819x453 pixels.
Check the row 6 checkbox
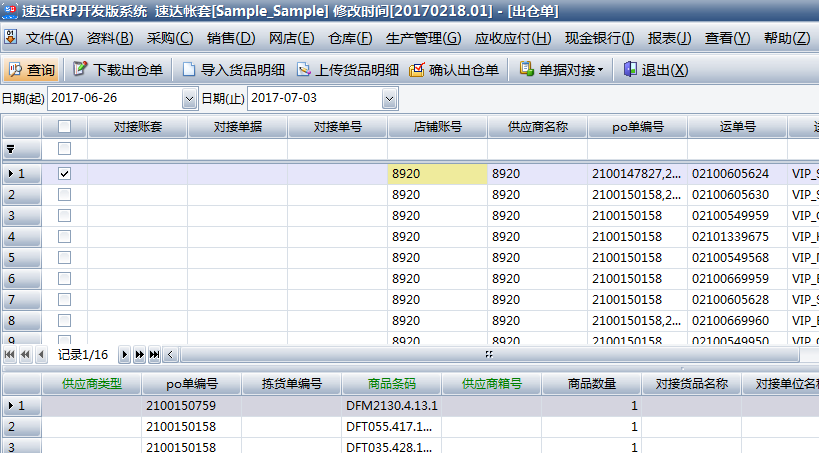[x=64, y=278]
